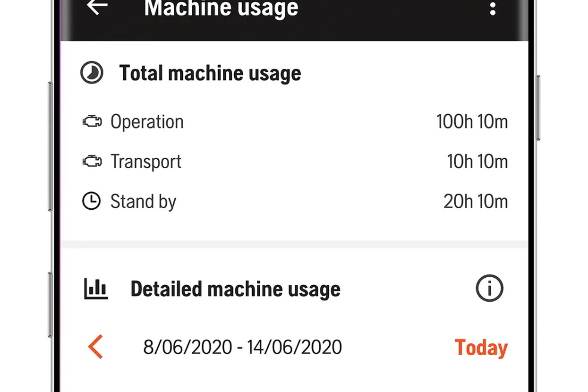Viewport: 588px width, 392px height.
Task: Click the Total machine usage pie icon
Action: coord(92,73)
